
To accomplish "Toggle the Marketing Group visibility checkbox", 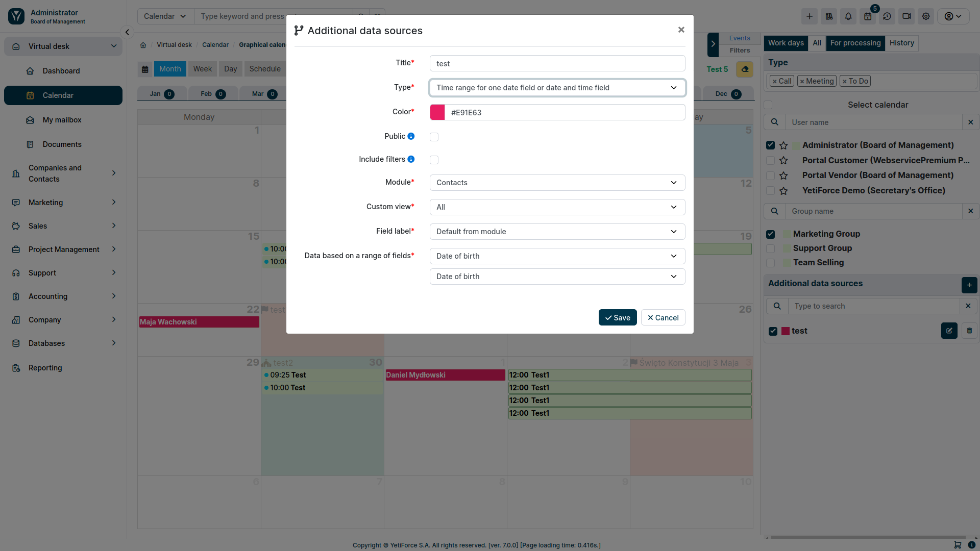I will pos(771,234).
